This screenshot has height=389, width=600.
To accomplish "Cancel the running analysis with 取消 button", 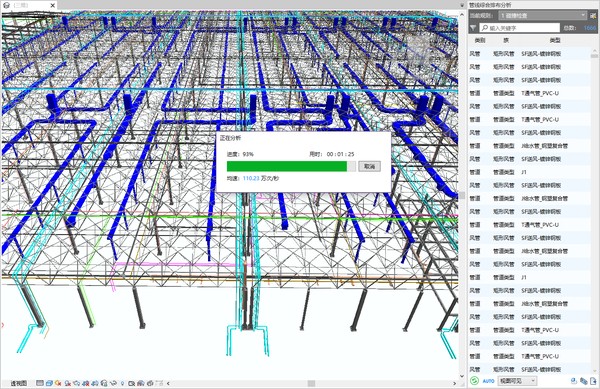I will coord(369,166).
